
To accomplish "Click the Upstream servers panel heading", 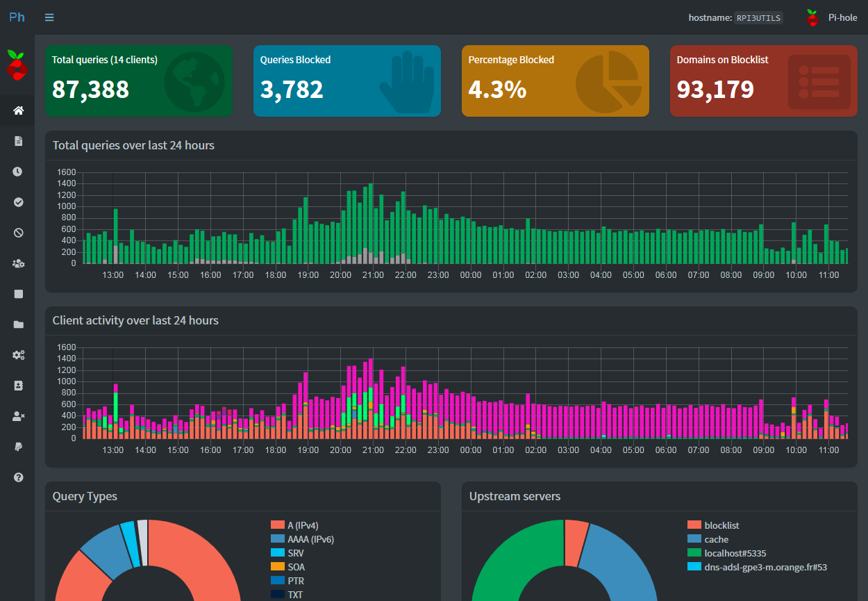I will pos(515,496).
